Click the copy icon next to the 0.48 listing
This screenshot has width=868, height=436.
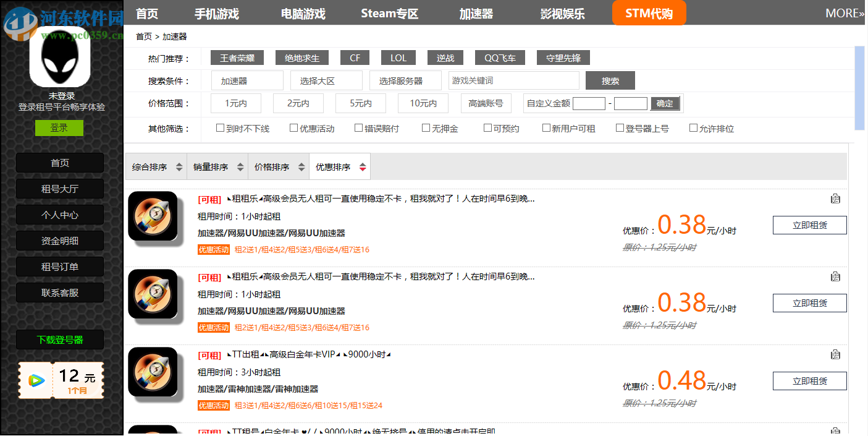point(835,354)
